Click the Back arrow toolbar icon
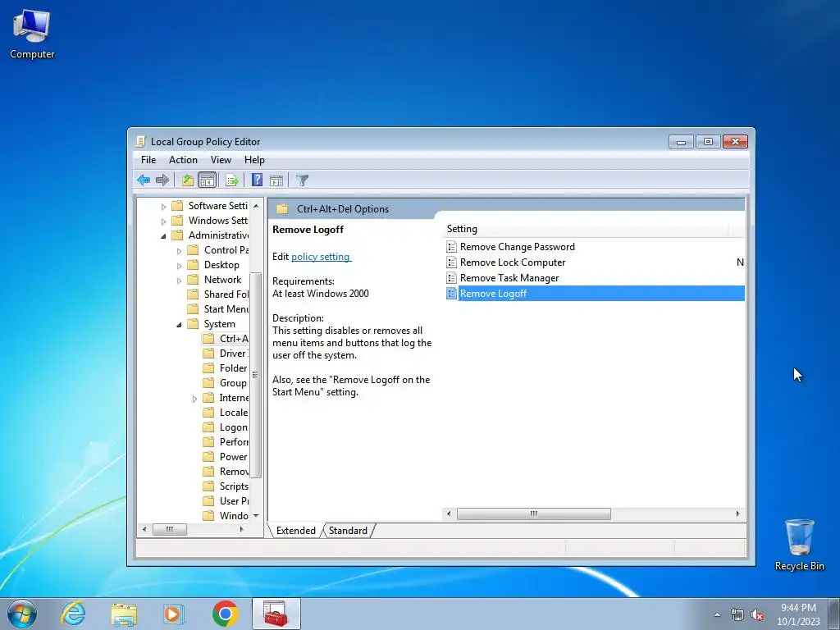840x630 pixels. [143, 180]
